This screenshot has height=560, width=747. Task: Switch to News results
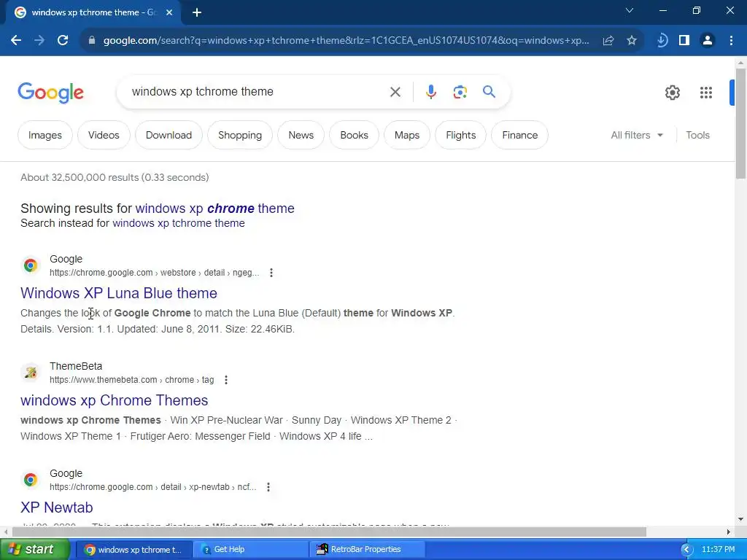point(301,135)
